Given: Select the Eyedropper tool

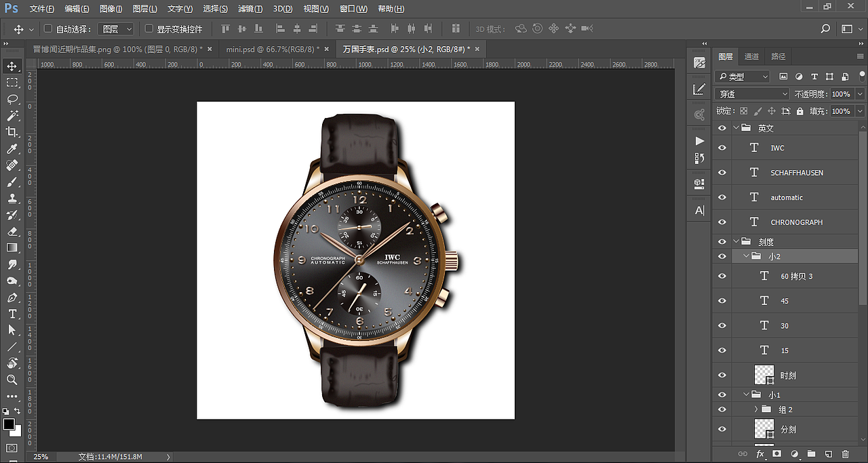Looking at the screenshot, I should tap(12, 149).
